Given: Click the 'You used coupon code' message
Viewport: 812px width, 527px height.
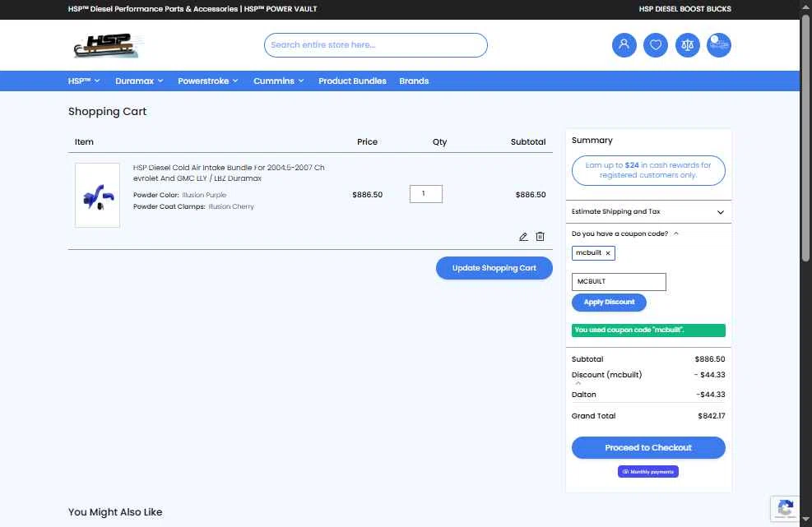Looking at the screenshot, I should [648, 330].
